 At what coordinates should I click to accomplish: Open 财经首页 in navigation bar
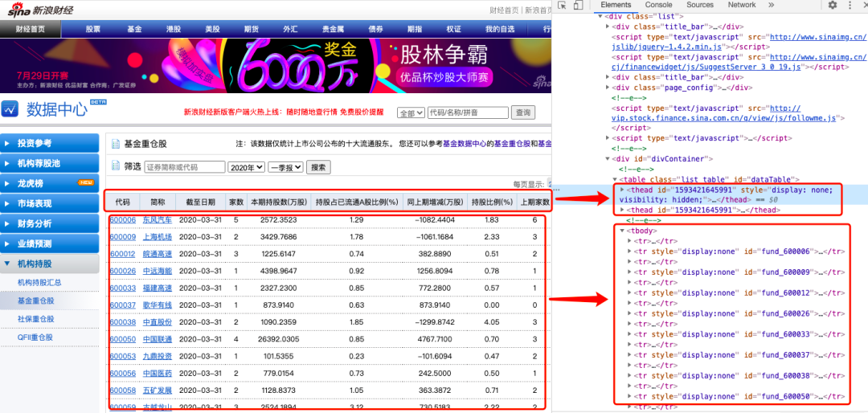31,30
